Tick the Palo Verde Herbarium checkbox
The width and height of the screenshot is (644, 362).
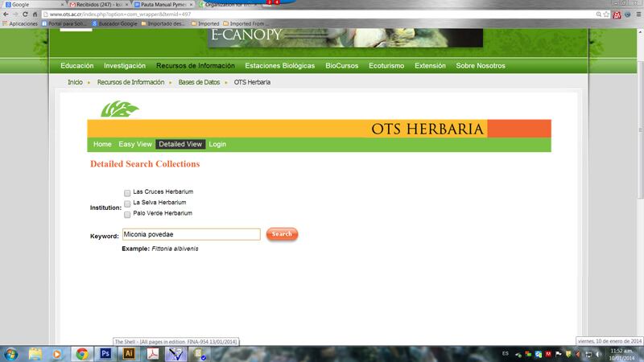(x=127, y=214)
